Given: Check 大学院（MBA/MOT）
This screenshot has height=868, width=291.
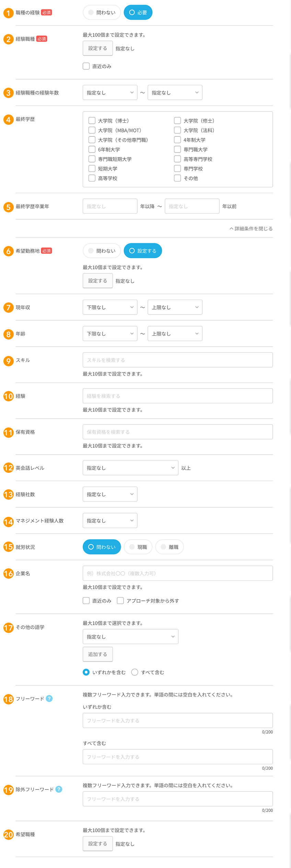Looking at the screenshot, I should (92, 130).
